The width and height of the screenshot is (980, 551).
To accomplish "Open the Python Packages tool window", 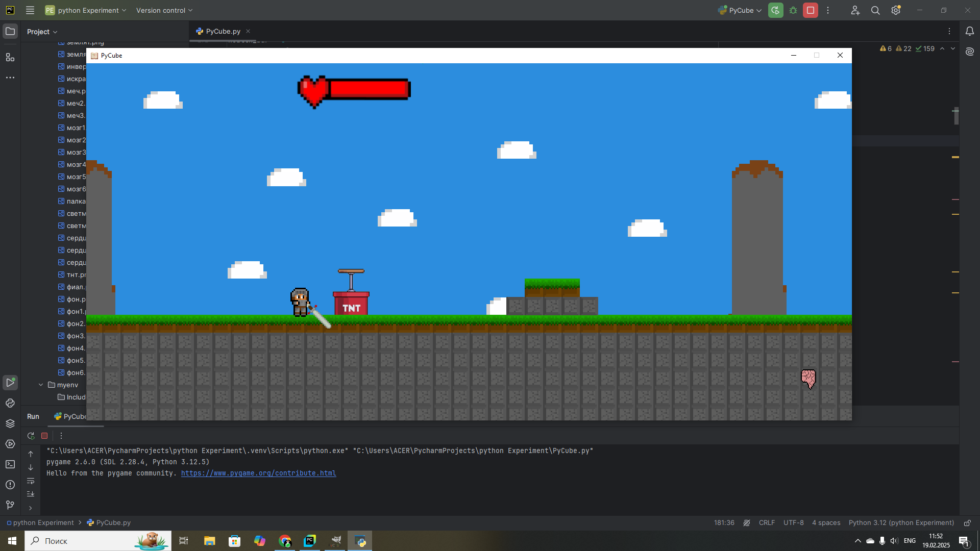I will click(10, 423).
